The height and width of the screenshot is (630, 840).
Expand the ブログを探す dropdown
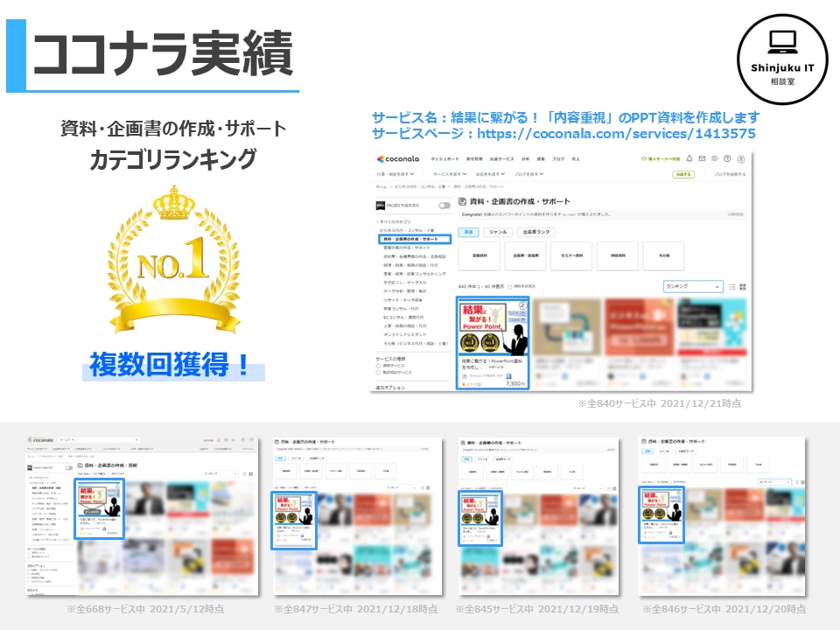[x=528, y=174]
